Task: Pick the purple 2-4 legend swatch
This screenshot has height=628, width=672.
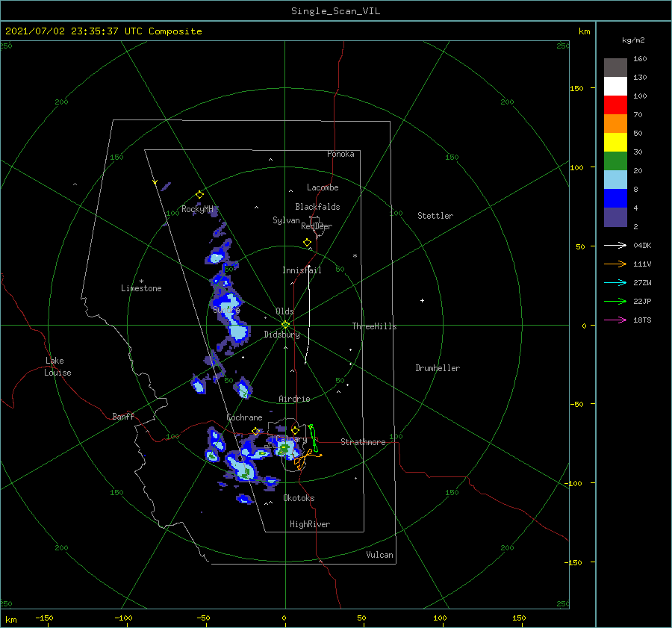Action: tap(615, 217)
